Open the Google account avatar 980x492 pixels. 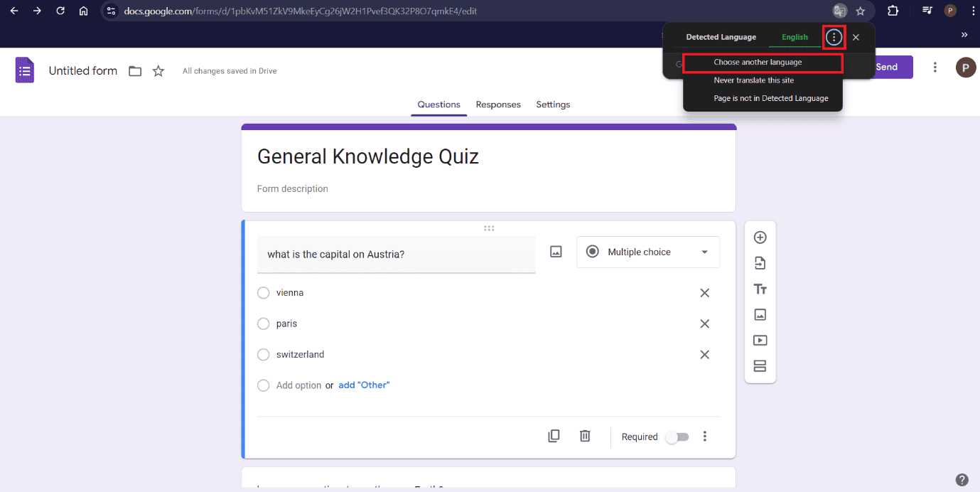(966, 68)
